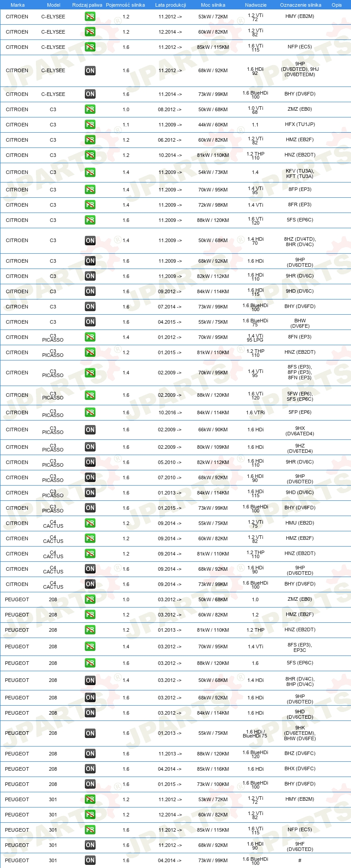Click the diesel ON icon for Peugeot 208 55kW / 75KM
351x868 pixels.
click(90, 733)
